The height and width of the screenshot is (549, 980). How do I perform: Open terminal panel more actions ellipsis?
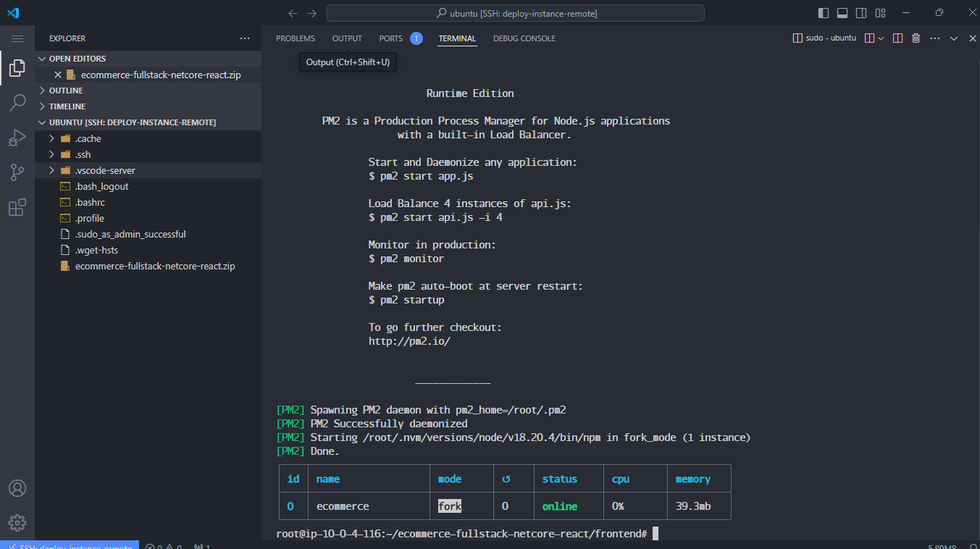(935, 38)
